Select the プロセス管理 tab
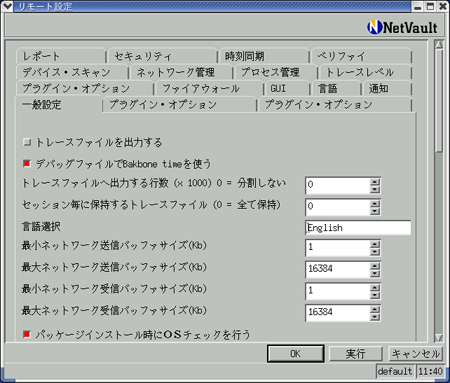 [276, 72]
